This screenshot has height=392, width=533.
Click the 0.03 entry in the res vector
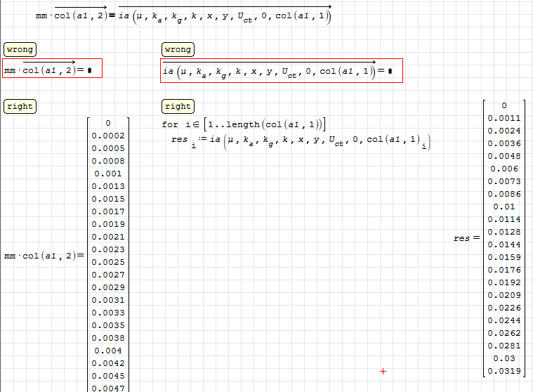[x=504, y=358]
